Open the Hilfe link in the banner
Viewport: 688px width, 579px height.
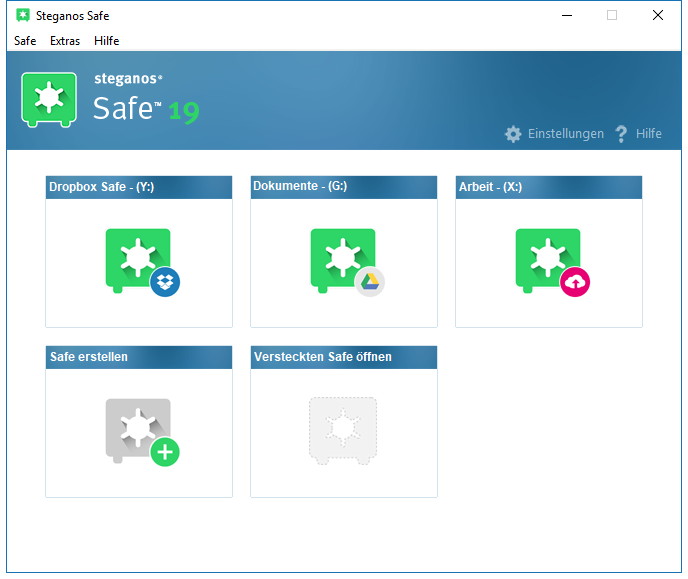pyautogui.click(x=649, y=134)
